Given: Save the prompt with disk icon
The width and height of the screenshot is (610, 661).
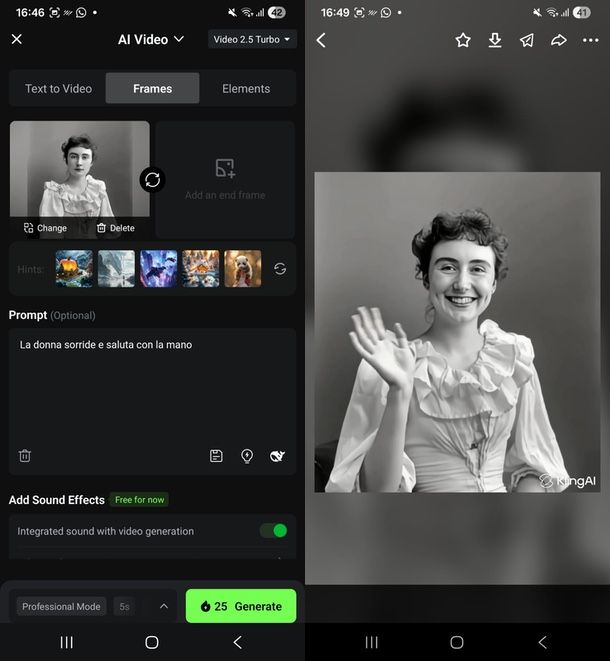Looking at the screenshot, I should (216, 456).
